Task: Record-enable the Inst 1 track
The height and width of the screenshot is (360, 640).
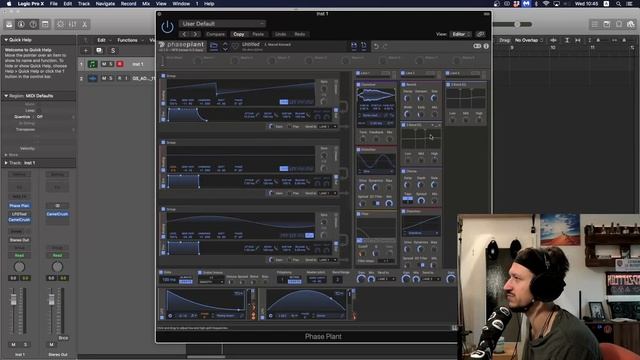Action: (x=120, y=64)
